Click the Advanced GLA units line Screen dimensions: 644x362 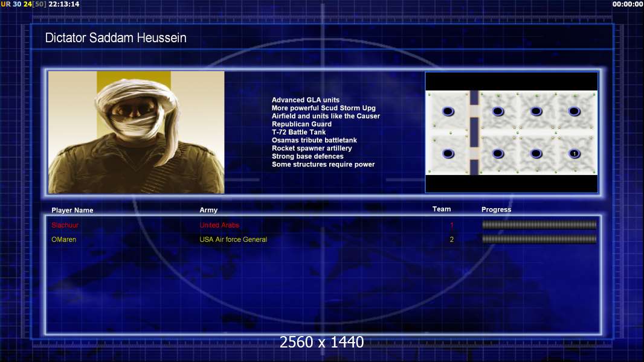[x=306, y=100]
